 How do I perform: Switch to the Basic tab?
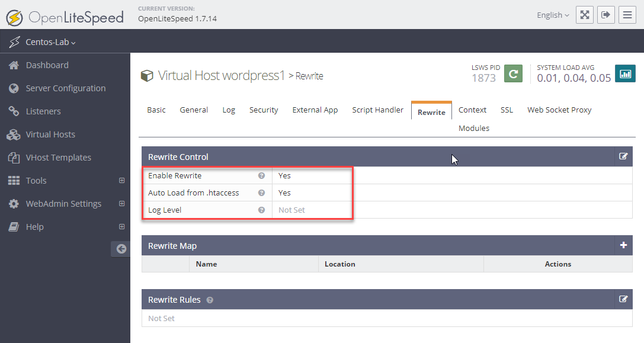[156, 110]
